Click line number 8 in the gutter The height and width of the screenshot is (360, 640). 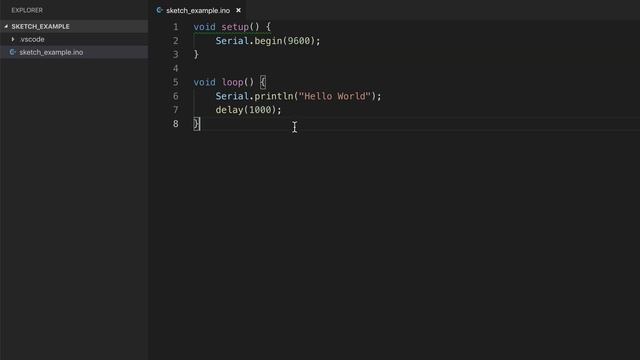pos(176,124)
